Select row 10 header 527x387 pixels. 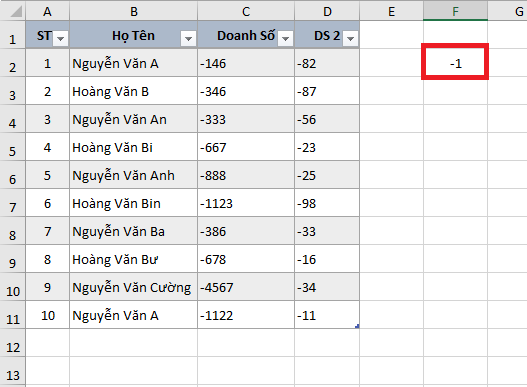pos(12,287)
